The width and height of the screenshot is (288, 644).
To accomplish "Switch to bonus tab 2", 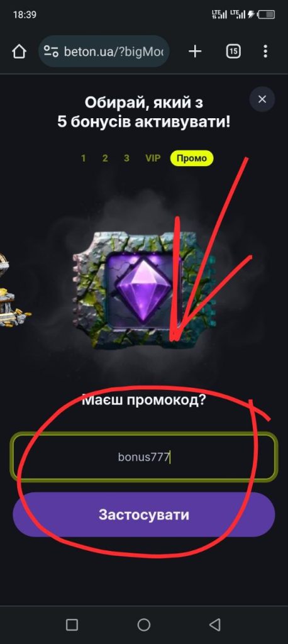I will click(105, 158).
